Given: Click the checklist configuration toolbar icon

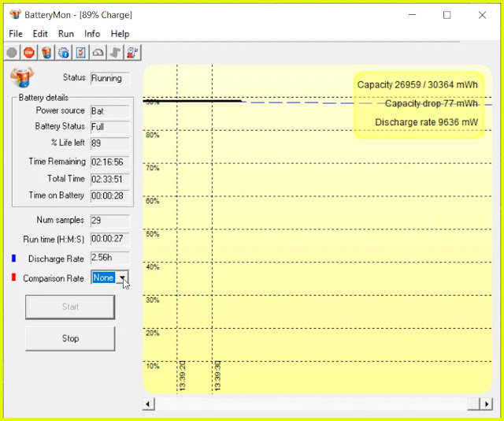Looking at the screenshot, I should 80,53.
